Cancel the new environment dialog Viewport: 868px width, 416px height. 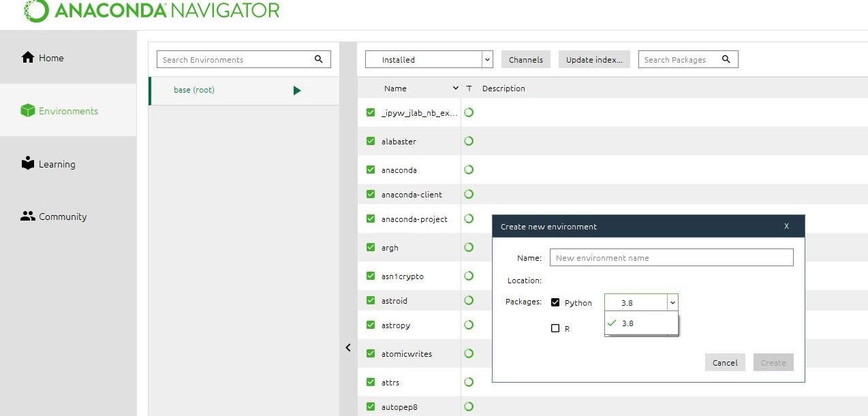click(725, 362)
